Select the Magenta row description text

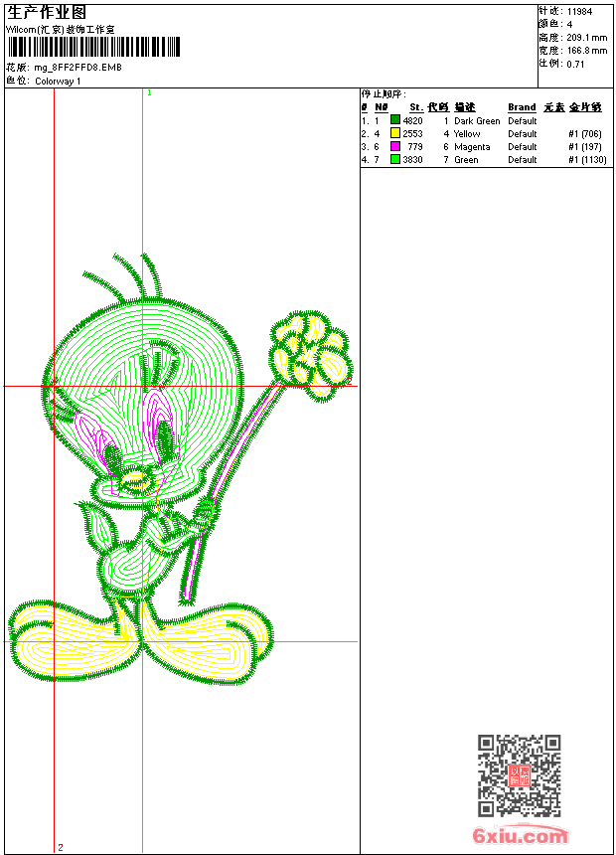[472, 146]
